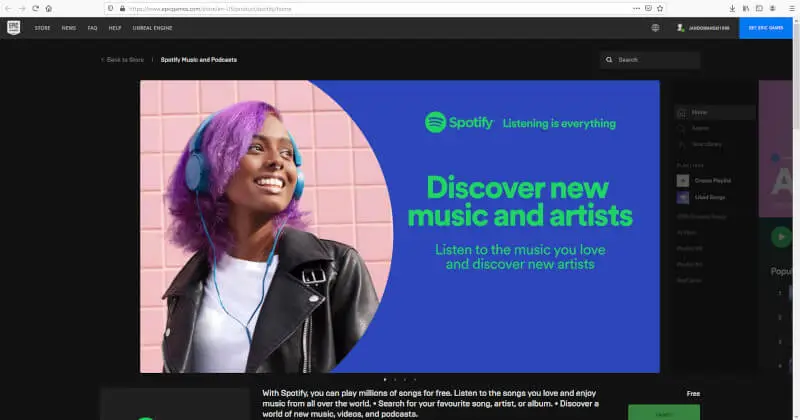Click Liked Songs in Spotify preview
Viewport: 800px width, 420px height.
pos(702,197)
